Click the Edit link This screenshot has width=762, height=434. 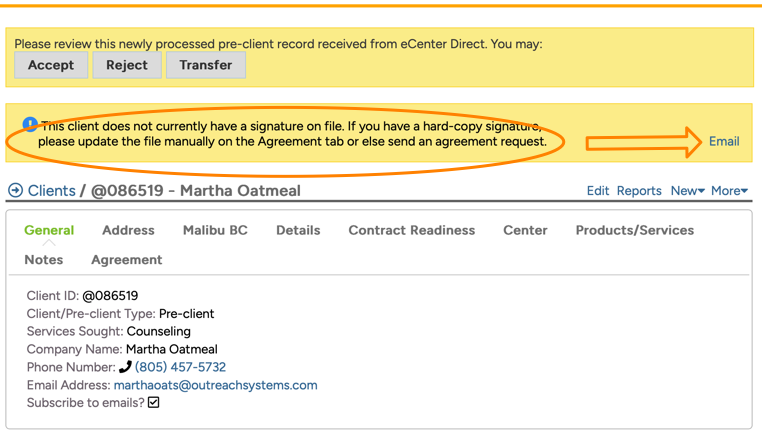[598, 191]
